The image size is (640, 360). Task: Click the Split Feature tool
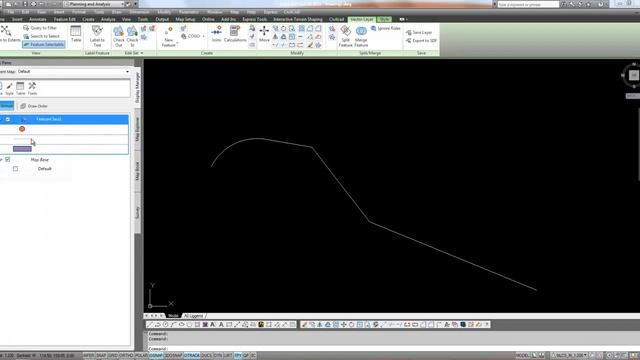345,36
